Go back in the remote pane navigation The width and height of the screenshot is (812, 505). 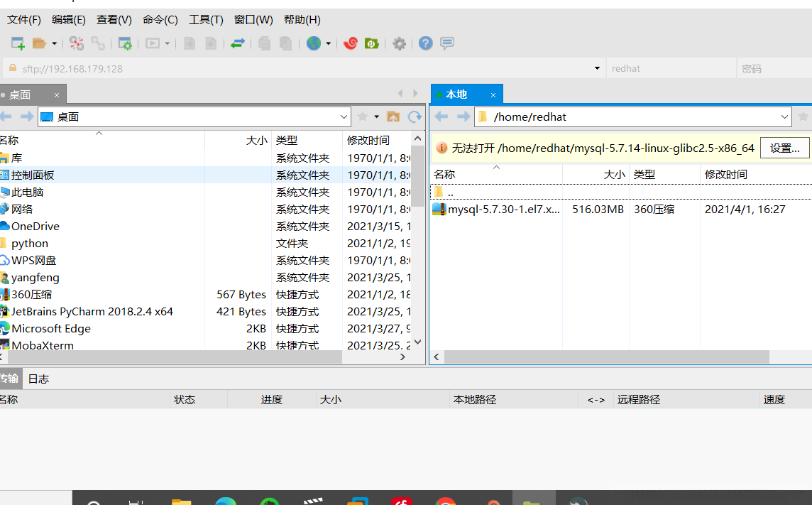click(x=441, y=116)
